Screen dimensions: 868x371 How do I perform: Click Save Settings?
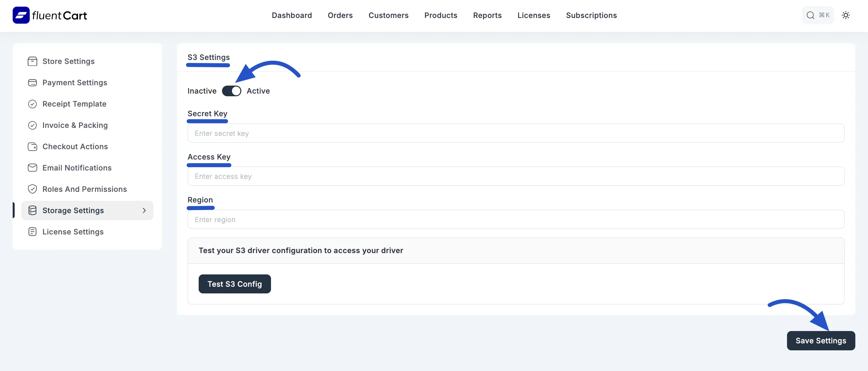(821, 340)
